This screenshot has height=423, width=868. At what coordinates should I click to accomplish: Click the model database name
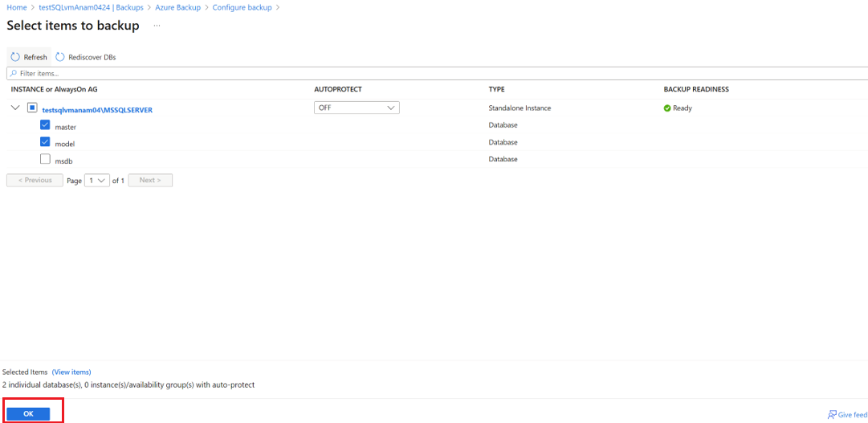pos(65,144)
